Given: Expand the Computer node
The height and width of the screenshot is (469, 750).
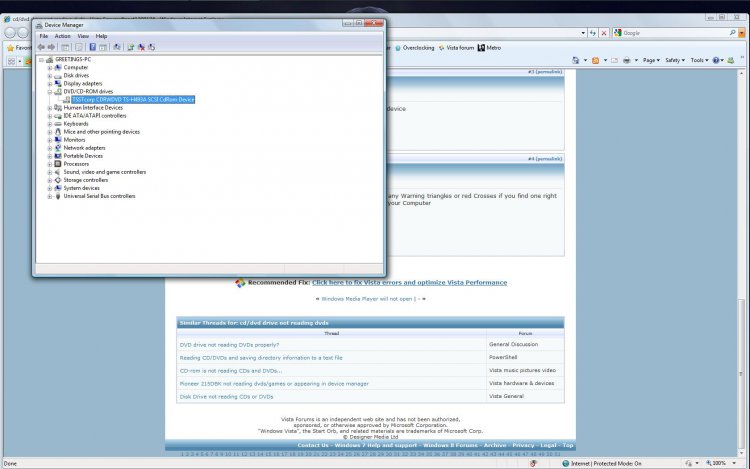Looking at the screenshot, I should [50, 67].
